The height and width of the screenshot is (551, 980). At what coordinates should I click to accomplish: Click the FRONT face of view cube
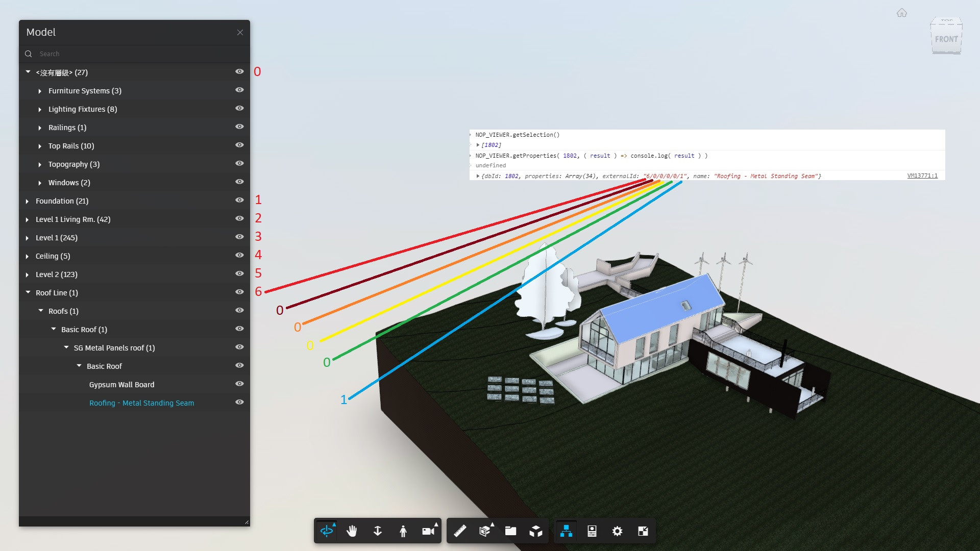tap(946, 39)
